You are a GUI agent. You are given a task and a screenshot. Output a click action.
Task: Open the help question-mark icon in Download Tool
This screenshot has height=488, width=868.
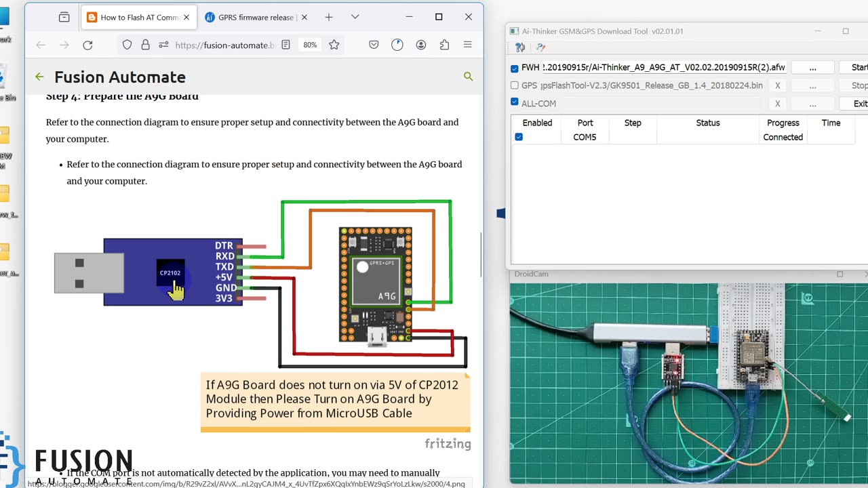[540, 47]
